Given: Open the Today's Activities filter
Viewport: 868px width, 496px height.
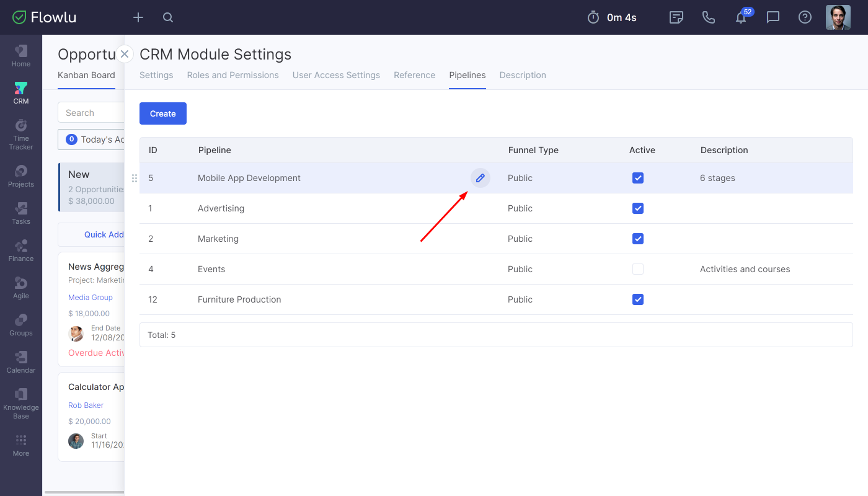Looking at the screenshot, I should coord(91,139).
